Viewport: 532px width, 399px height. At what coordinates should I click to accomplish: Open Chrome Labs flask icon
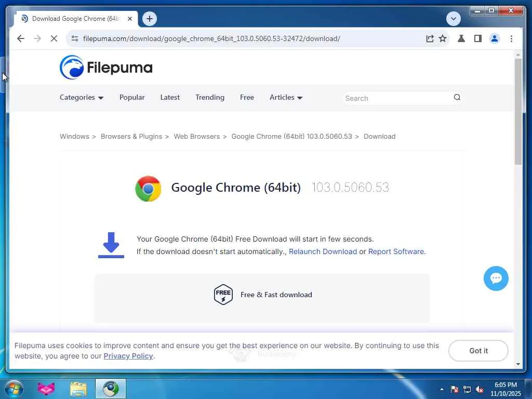click(x=461, y=38)
